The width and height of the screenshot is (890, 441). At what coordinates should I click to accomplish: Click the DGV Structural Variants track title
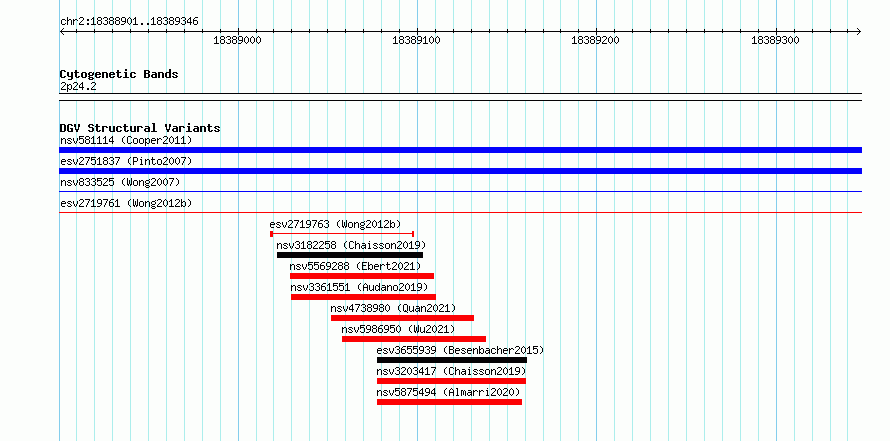tap(140, 128)
